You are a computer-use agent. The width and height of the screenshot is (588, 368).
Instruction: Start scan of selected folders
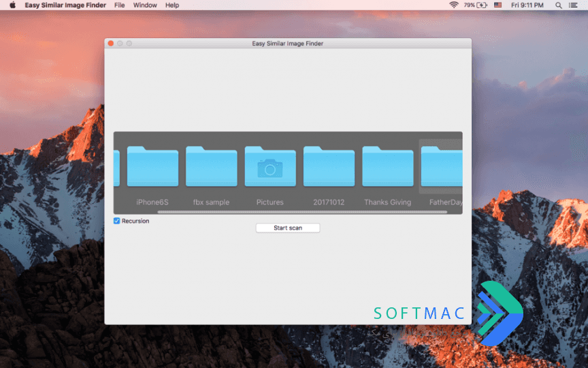pos(288,228)
